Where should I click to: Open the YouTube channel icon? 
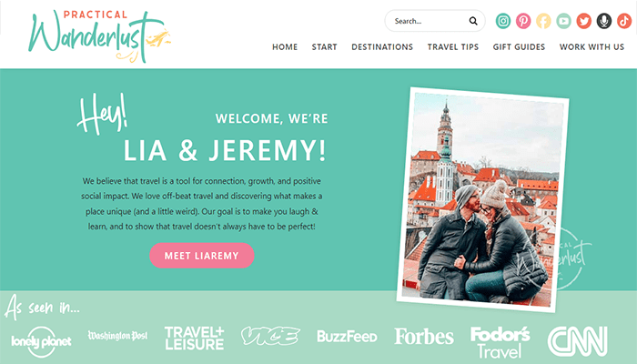563,21
